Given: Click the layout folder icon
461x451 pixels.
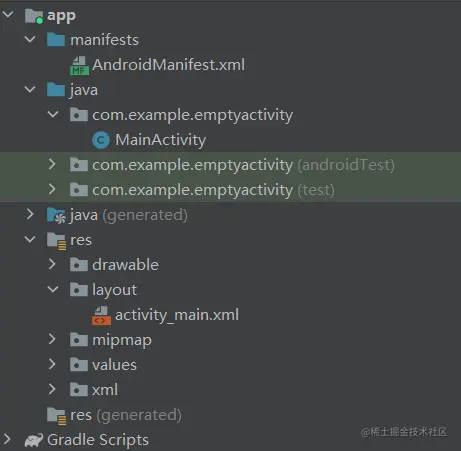Looking at the screenshot, I should tap(79, 290).
